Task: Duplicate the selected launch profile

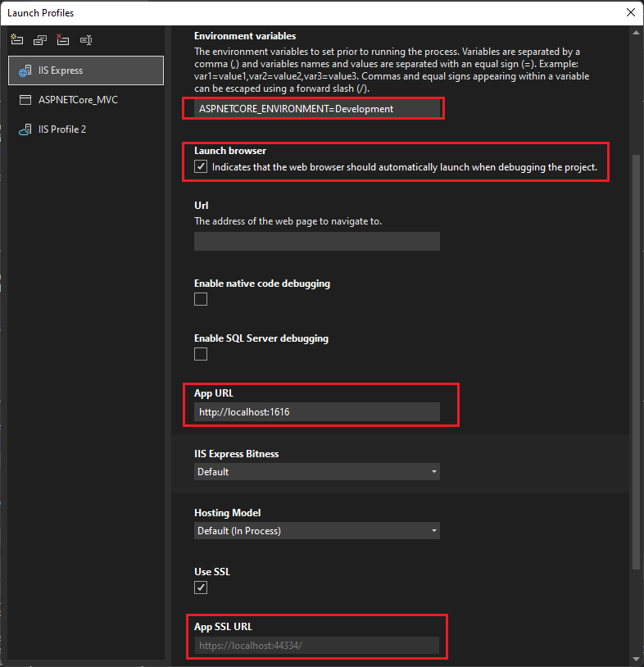Action: (39, 39)
